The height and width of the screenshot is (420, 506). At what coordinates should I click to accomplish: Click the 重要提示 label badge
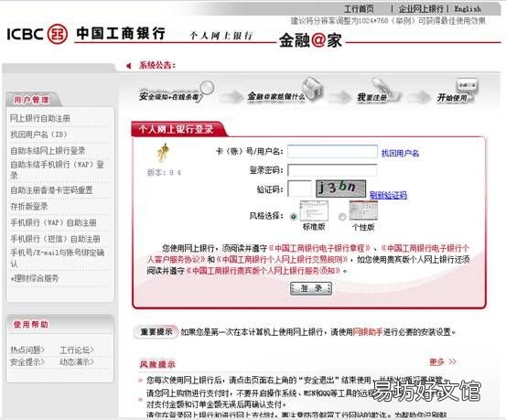pyautogui.click(x=156, y=332)
